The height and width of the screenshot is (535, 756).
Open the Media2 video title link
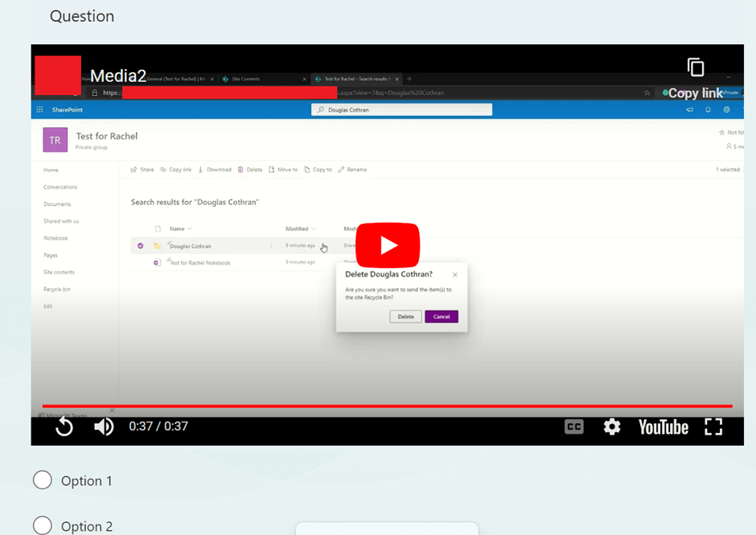(118, 76)
